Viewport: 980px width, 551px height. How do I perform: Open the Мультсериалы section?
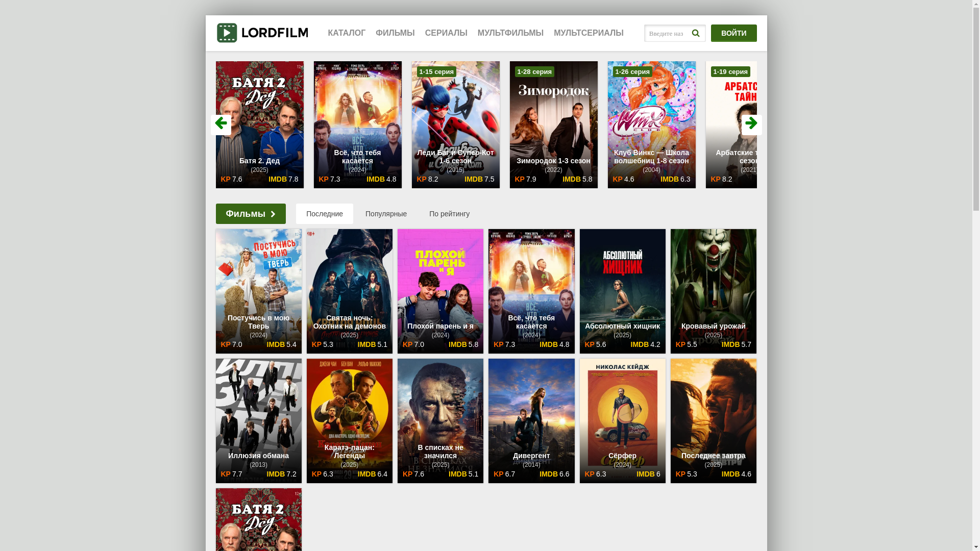point(589,33)
